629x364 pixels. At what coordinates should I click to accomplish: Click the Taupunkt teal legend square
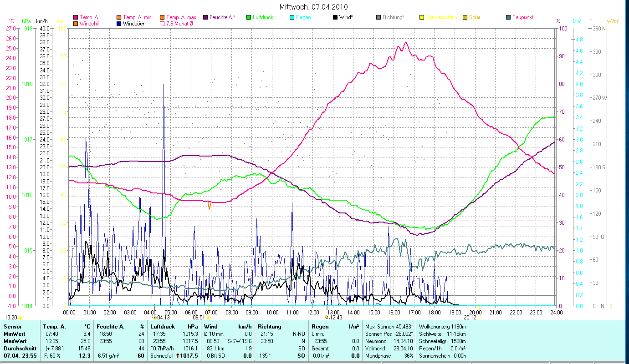(x=508, y=17)
